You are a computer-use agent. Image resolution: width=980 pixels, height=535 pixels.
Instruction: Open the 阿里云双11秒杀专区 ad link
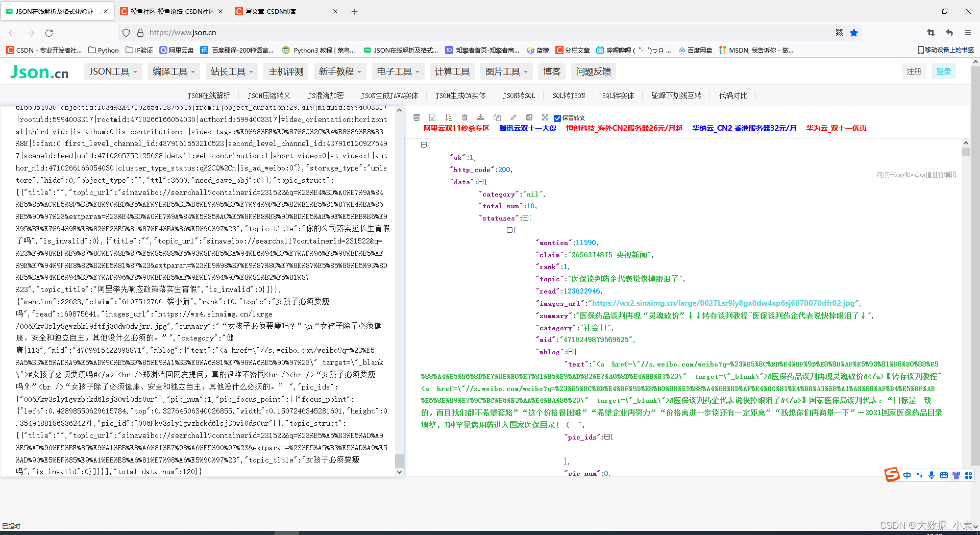pos(456,128)
